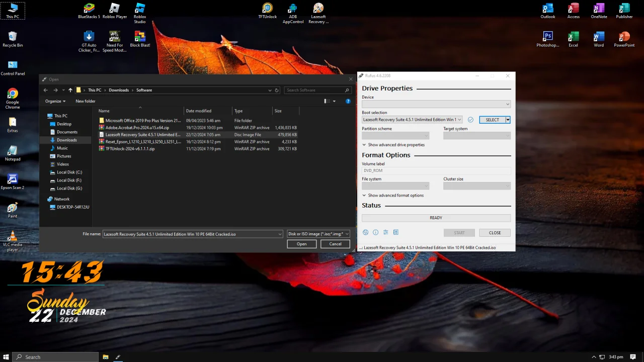The image size is (644, 362).
Task: Click the Open button in file dialog
Action: [x=301, y=244]
